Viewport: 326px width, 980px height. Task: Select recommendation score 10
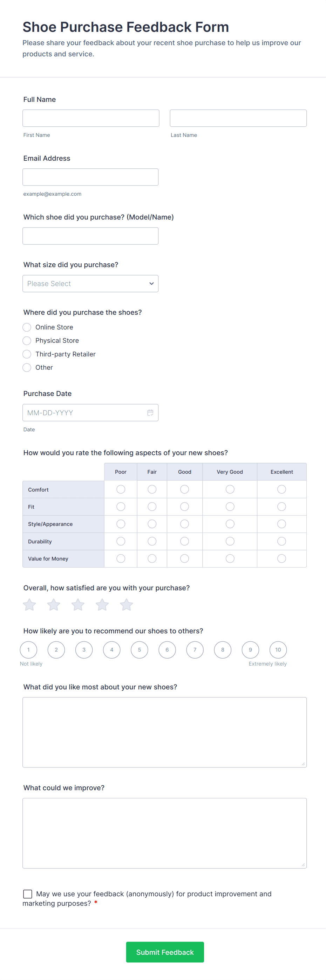point(278,650)
